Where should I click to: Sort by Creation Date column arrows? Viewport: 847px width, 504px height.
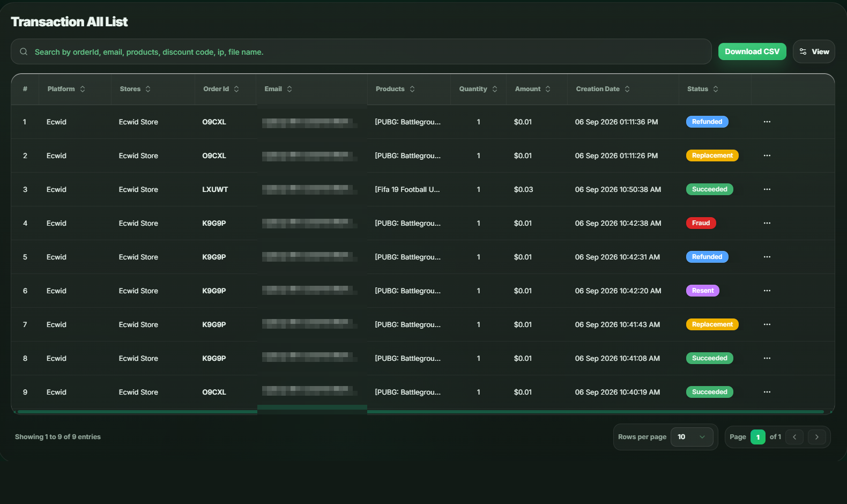click(x=627, y=89)
